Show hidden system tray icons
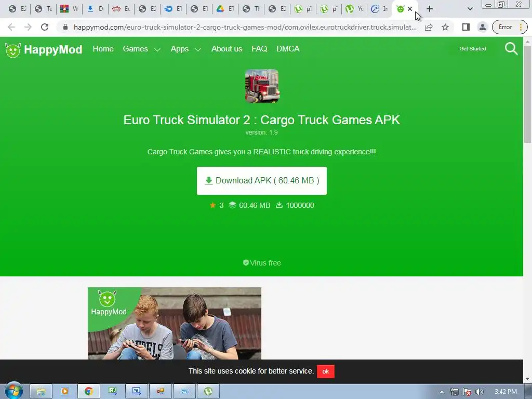This screenshot has height=399, width=532. pos(442,392)
